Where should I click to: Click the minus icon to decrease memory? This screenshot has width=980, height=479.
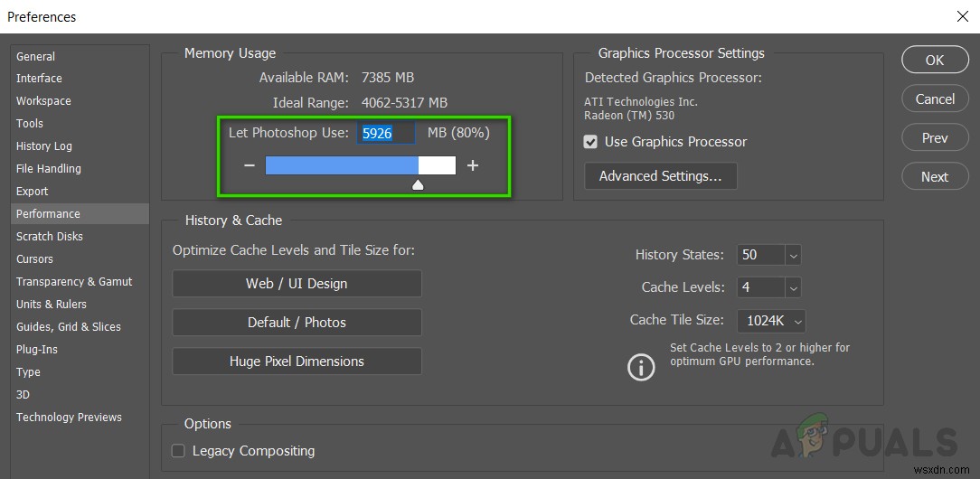pyautogui.click(x=250, y=165)
